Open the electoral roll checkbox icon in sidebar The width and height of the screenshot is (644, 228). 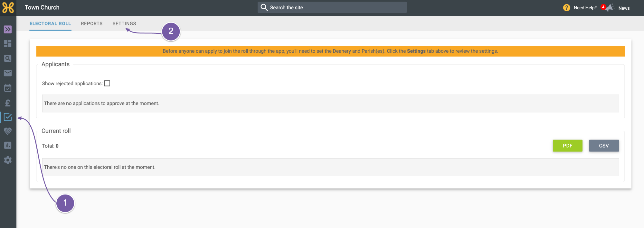(8, 117)
